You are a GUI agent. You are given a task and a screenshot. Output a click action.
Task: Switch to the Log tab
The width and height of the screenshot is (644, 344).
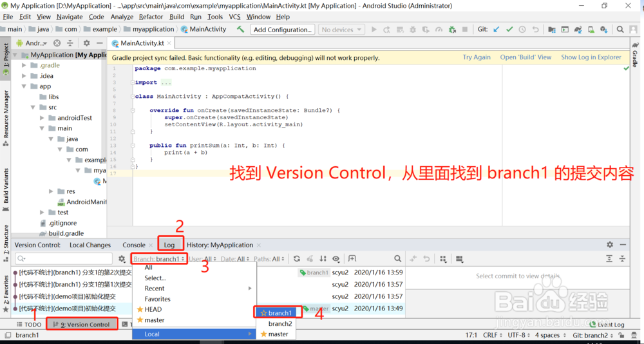[x=169, y=245]
